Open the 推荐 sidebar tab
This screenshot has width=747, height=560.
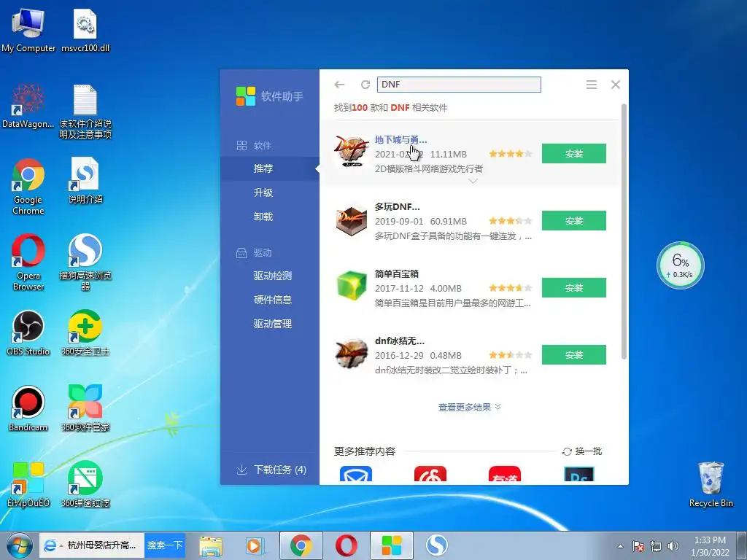pos(270,168)
